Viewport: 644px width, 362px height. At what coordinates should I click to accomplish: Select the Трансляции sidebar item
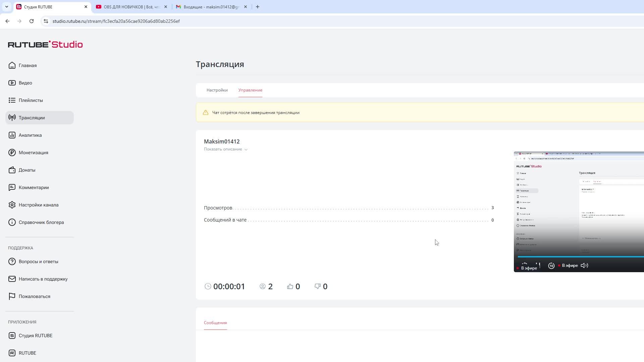click(x=40, y=118)
